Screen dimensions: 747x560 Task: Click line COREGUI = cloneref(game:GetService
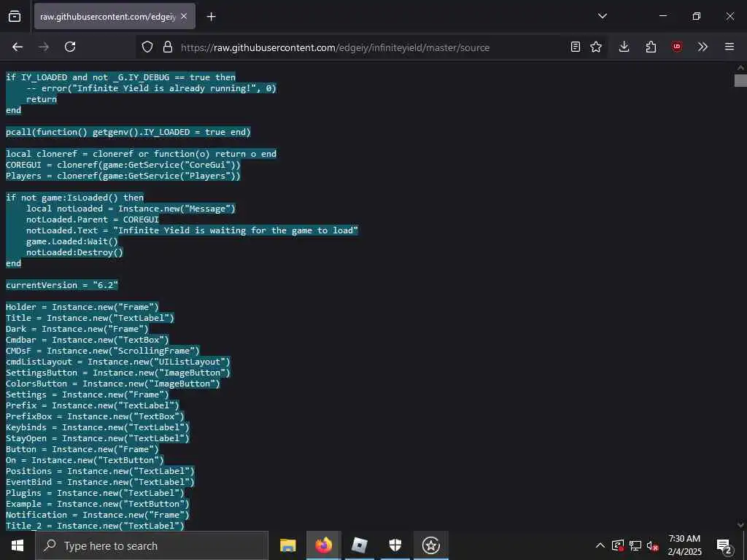coord(123,165)
